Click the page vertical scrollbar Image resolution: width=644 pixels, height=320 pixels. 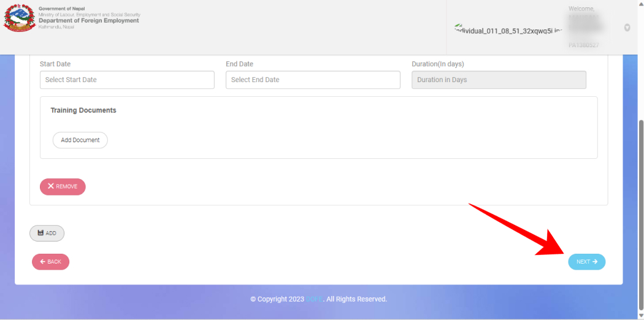coord(641,216)
